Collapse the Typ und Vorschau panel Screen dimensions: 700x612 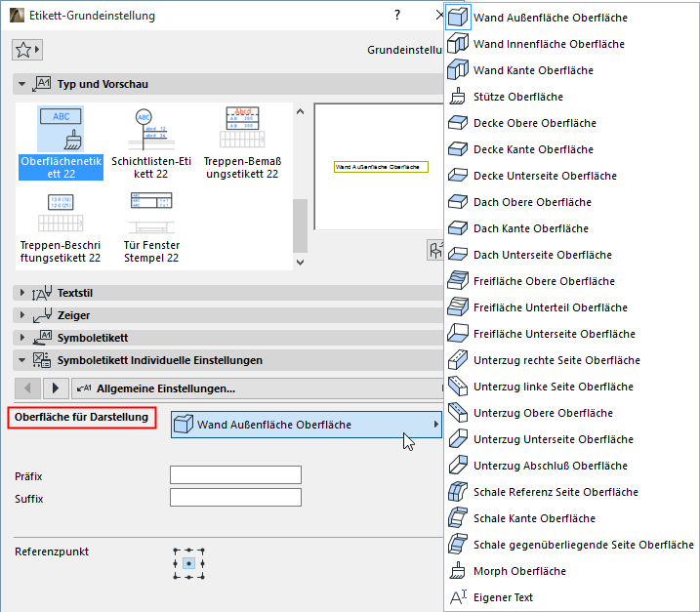[x=21, y=84]
